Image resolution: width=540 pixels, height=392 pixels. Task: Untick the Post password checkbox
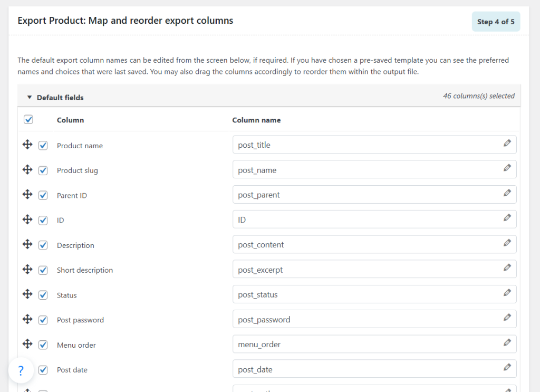point(43,320)
